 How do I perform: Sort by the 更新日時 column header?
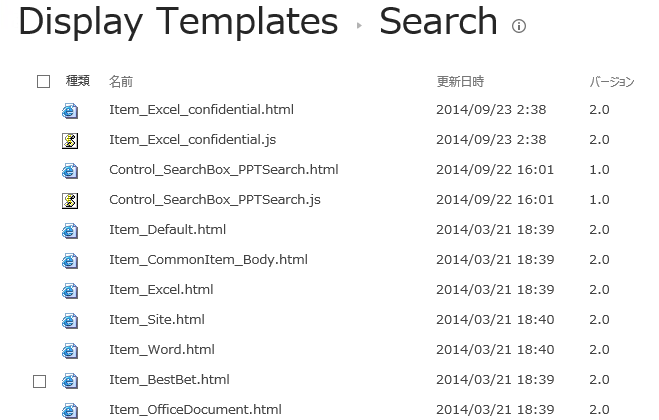coord(460,82)
